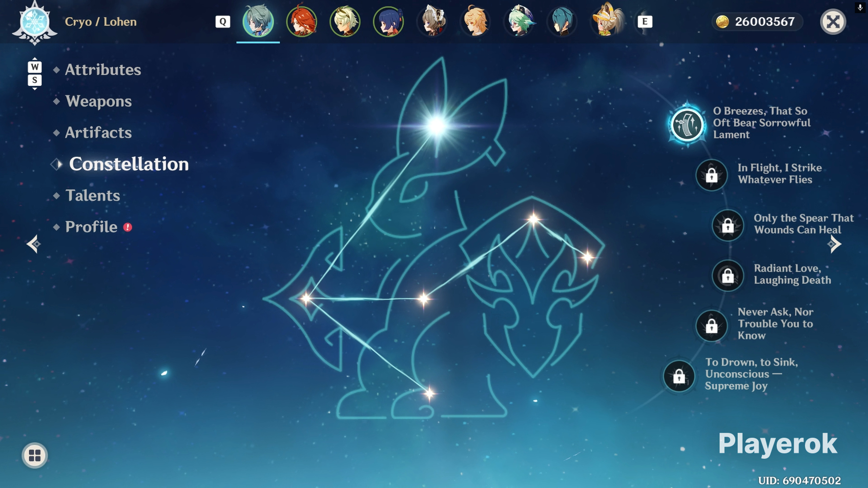Screen dimensions: 868x488
Task: Click label 'O Breezes, That So Oft Bear Sorrowful Lament'
Action: tap(762, 123)
